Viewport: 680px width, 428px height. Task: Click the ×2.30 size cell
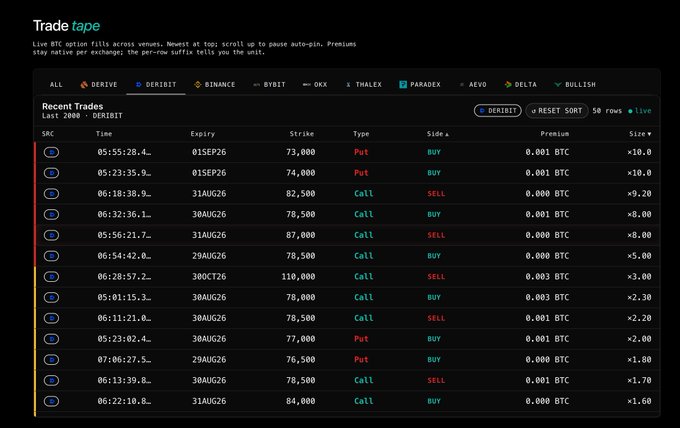tap(639, 297)
